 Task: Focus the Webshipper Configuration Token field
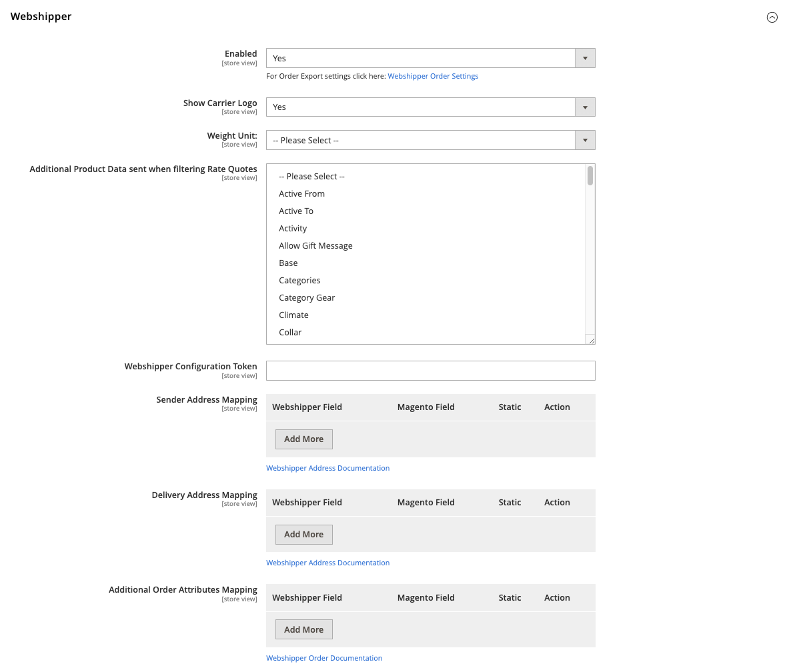click(431, 371)
